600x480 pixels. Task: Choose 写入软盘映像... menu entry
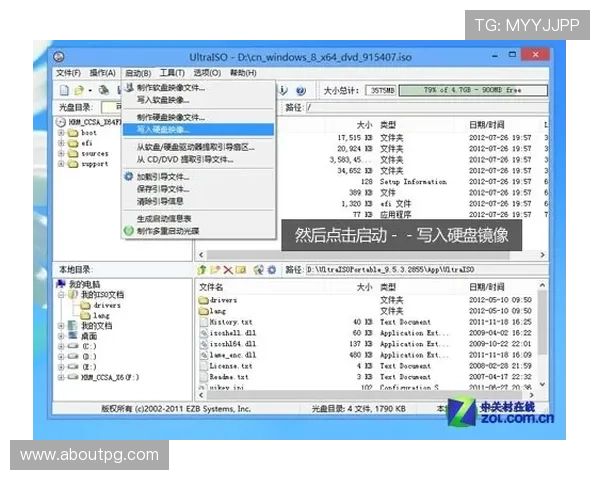(x=198, y=100)
